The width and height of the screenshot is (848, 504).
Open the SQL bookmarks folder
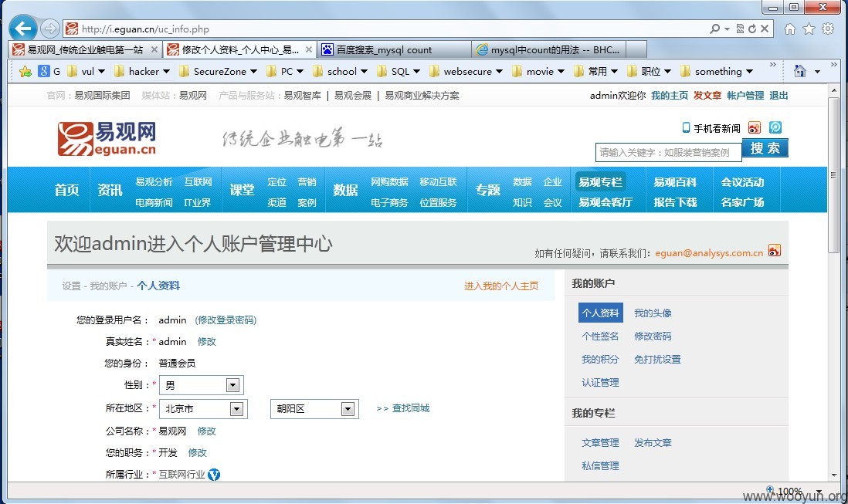(398, 71)
